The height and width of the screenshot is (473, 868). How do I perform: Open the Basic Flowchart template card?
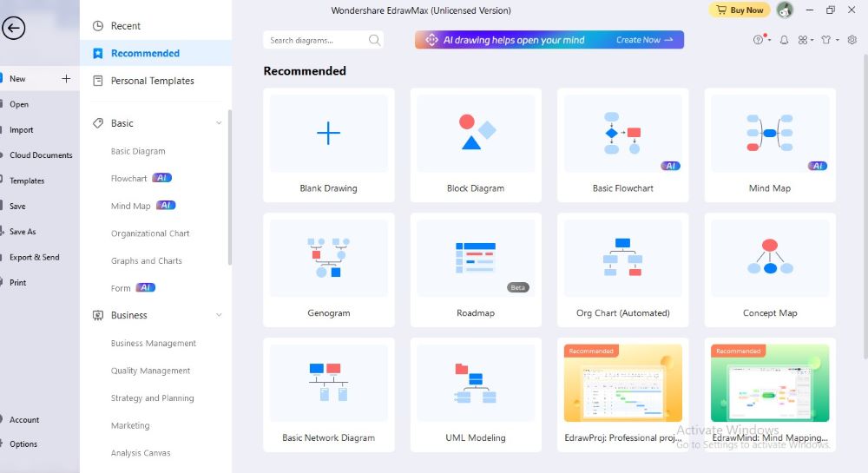622,146
